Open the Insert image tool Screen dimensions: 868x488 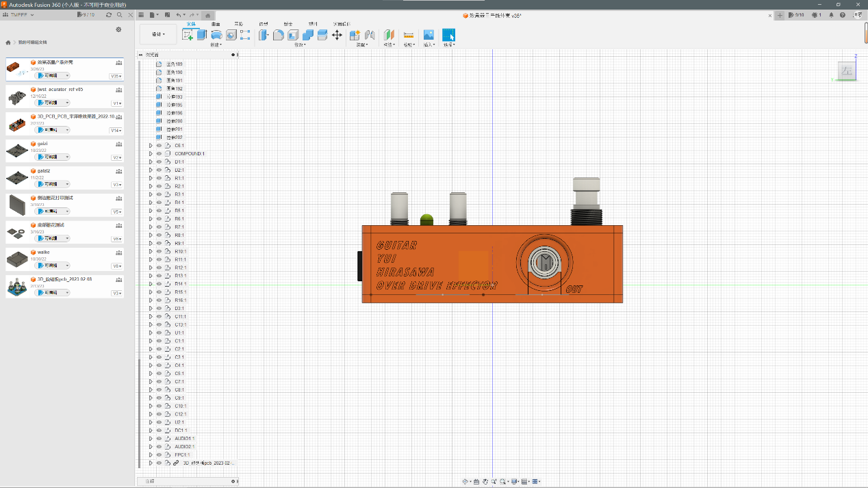(429, 35)
